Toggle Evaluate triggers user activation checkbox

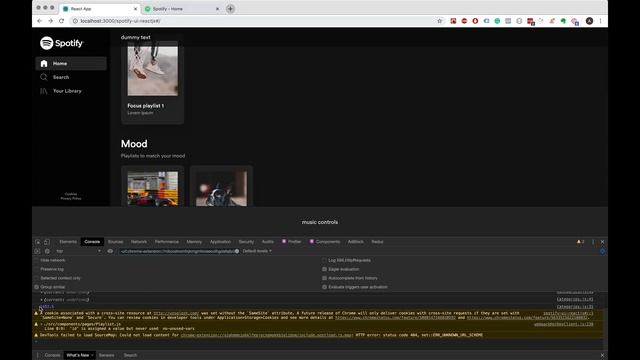[x=324, y=287]
